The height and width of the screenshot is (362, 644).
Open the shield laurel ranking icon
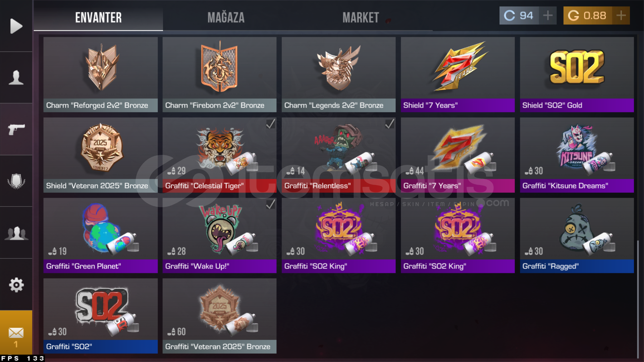pos(16,181)
